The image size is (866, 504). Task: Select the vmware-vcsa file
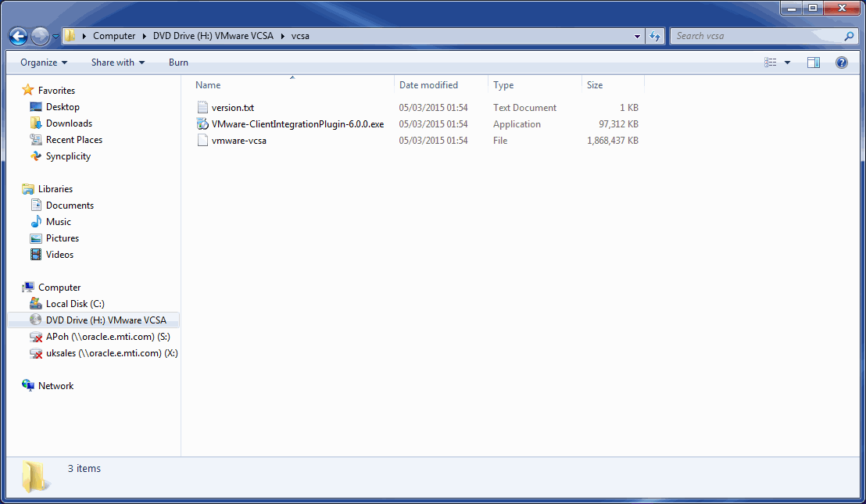(x=238, y=141)
